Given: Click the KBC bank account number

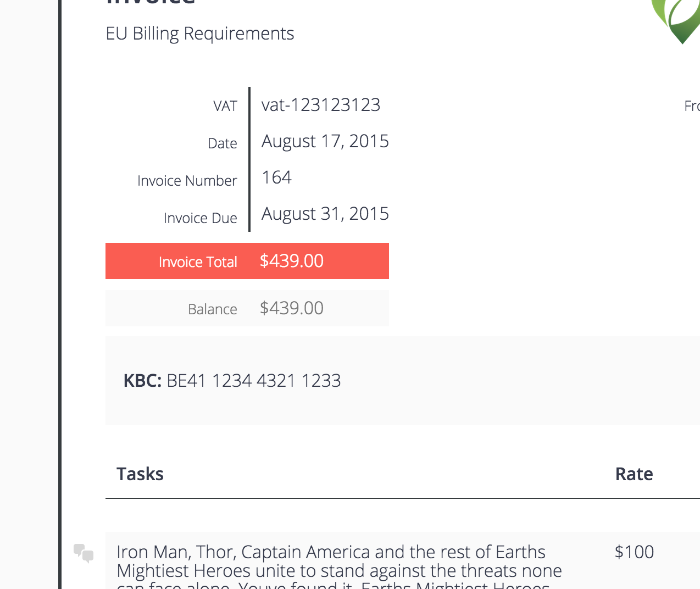Looking at the screenshot, I should (x=253, y=381).
